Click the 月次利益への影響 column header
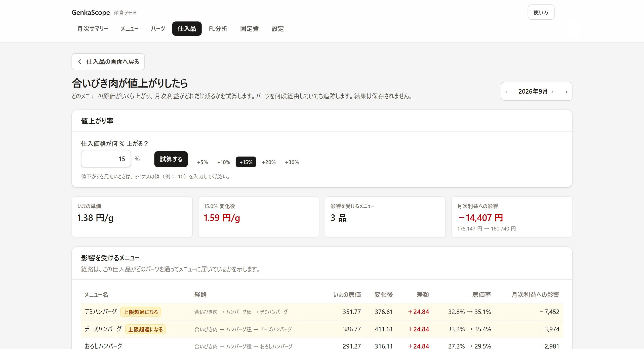Screen dimensions: 644x349 535,295
